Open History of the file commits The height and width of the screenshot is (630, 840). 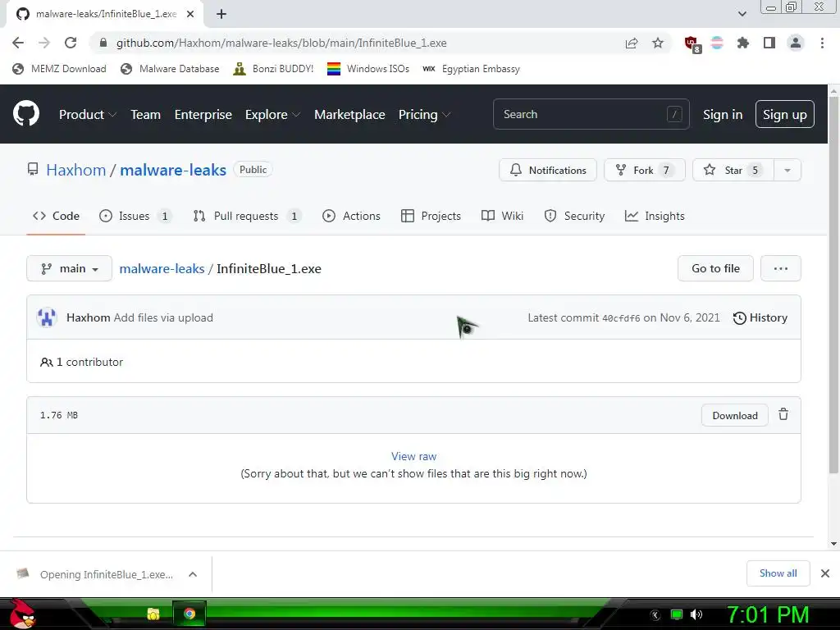point(760,317)
